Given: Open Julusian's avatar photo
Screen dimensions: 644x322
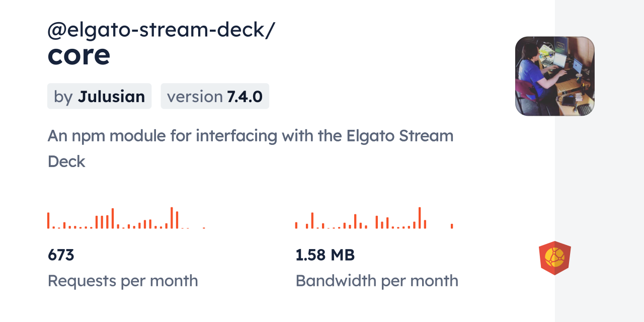Looking at the screenshot, I should pos(554,76).
